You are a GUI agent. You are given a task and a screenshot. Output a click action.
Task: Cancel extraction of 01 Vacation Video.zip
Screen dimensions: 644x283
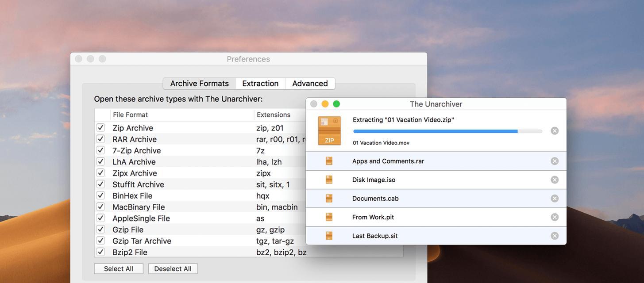(555, 131)
